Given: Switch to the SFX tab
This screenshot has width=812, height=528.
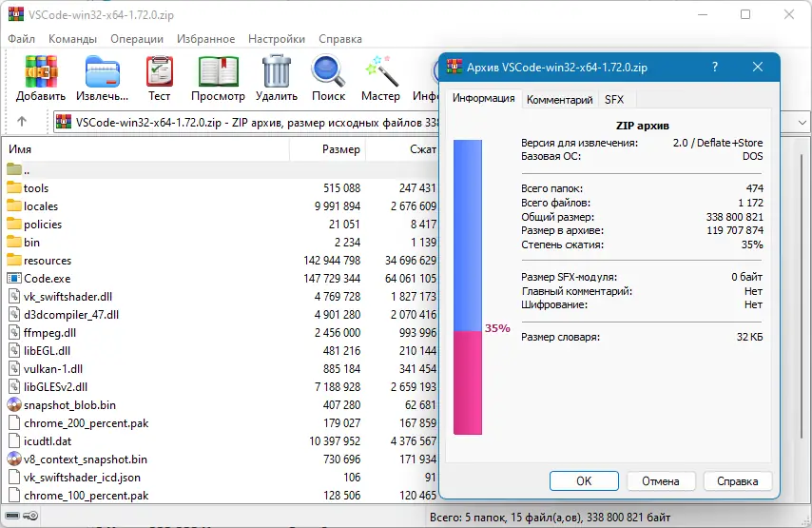Looking at the screenshot, I should [x=614, y=100].
